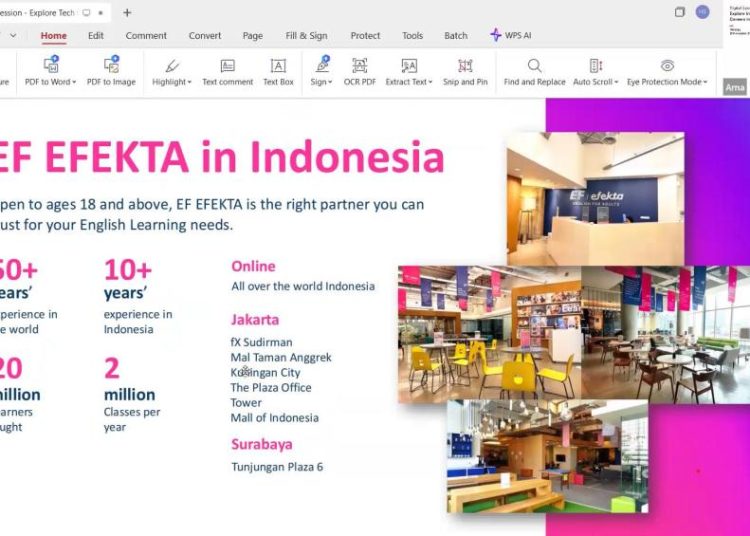The height and width of the screenshot is (536, 750).
Task: Expand the Sign dropdown options
Action: [330, 82]
